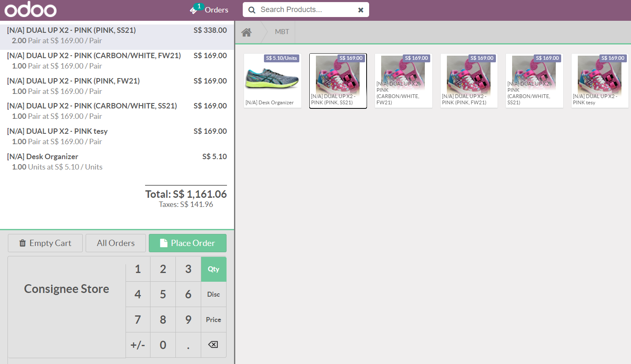Select the CARBON/WHITE, FW21 order line

pos(117,61)
